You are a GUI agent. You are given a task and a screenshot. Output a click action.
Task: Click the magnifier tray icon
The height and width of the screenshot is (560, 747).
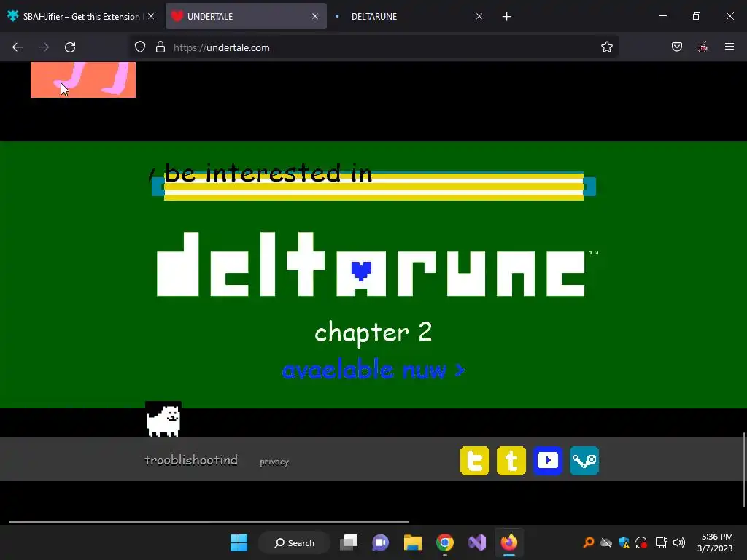[x=589, y=542]
